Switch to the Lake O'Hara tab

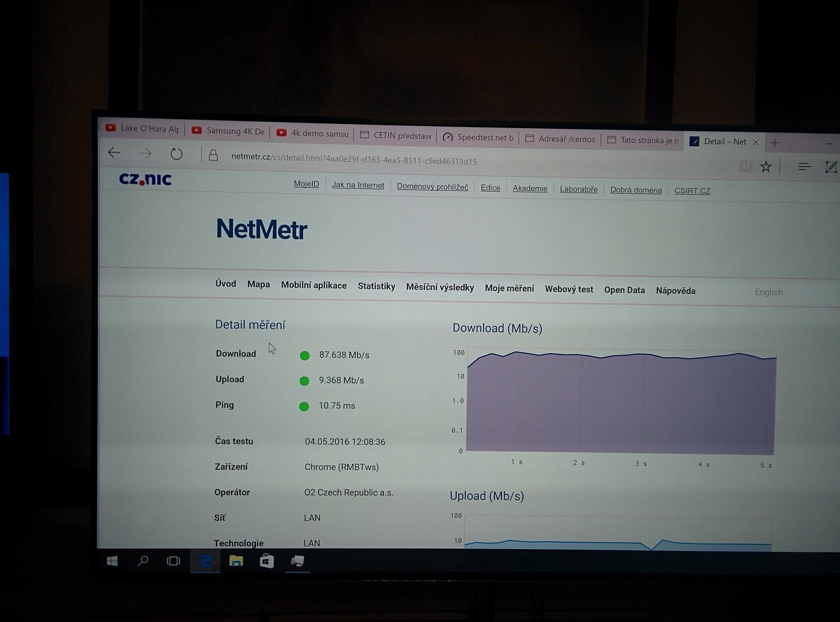coord(143,128)
